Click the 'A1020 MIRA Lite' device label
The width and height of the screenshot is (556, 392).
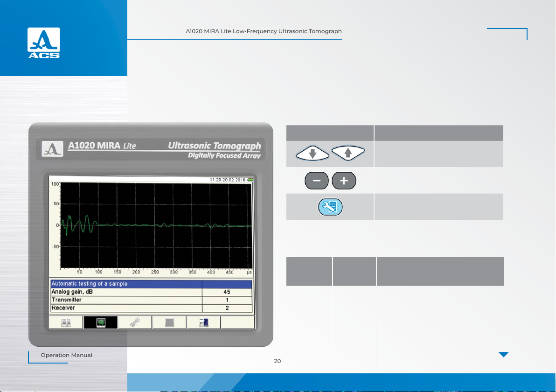(102, 146)
